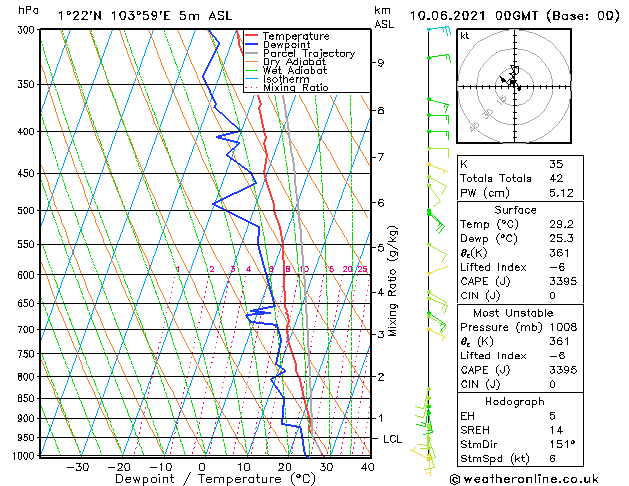Click the 'SREH' value '14'
Viewport: 629px width, 486px height.
point(556,430)
